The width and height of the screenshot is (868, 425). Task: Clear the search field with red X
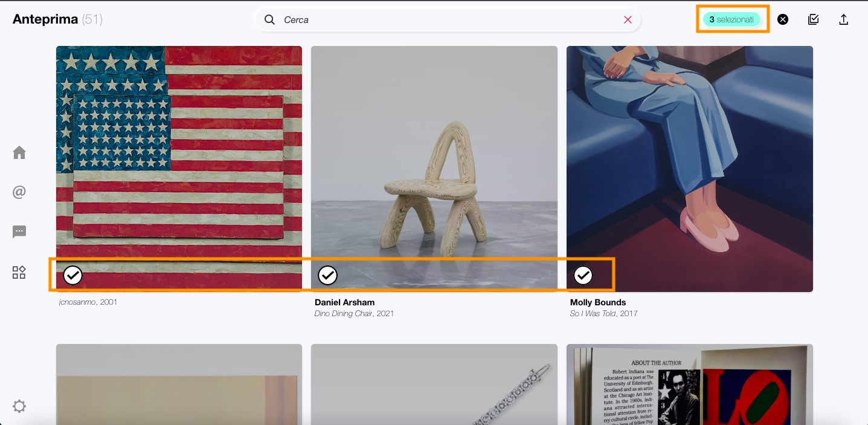(628, 20)
